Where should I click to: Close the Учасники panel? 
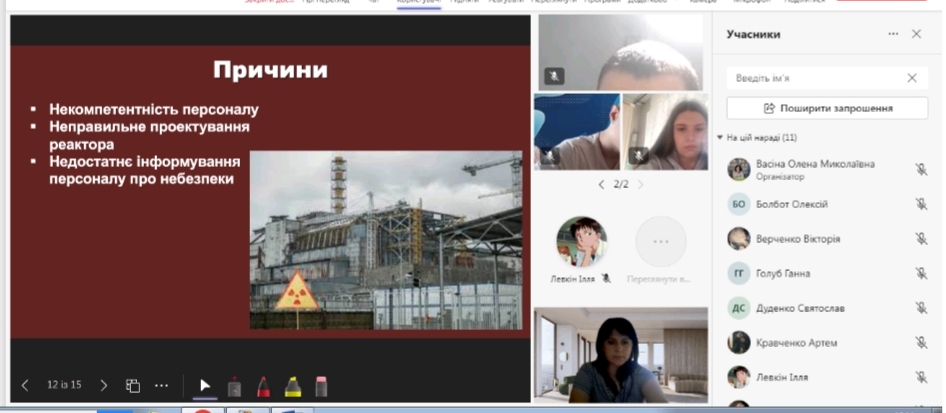pos(916,34)
